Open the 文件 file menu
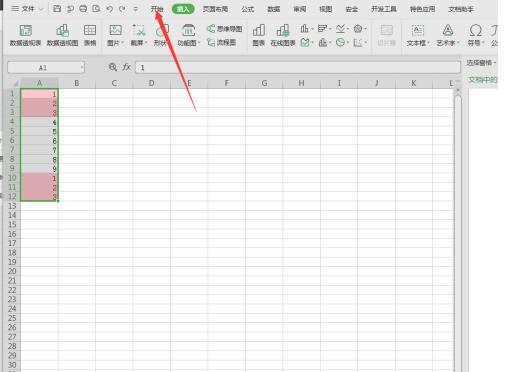506x372 pixels. [27, 9]
